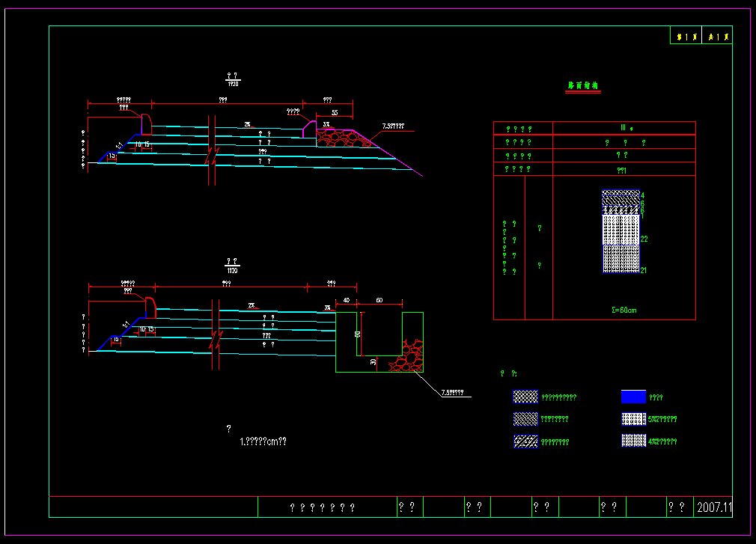Click the diagonal-striped legend swatch at bottom left

[x=525, y=441]
